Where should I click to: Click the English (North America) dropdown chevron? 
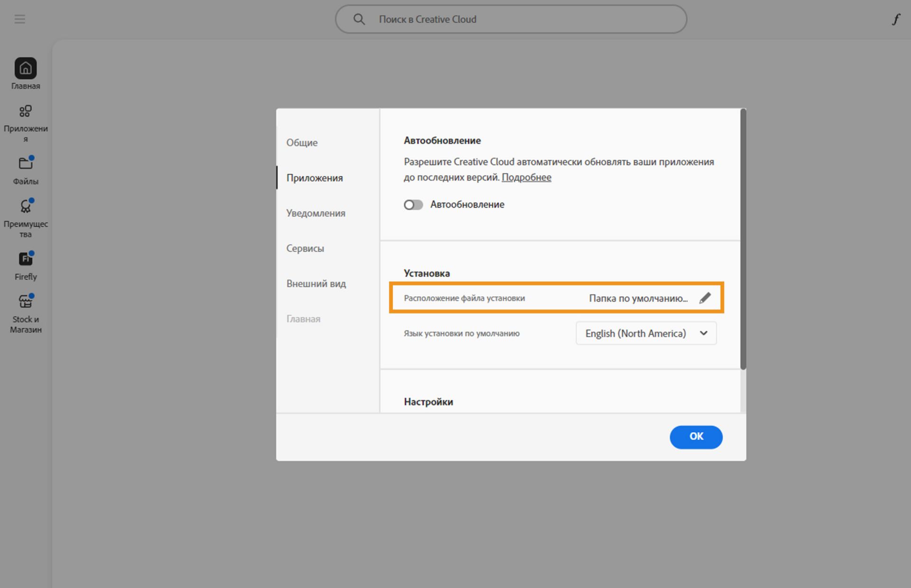click(704, 333)
